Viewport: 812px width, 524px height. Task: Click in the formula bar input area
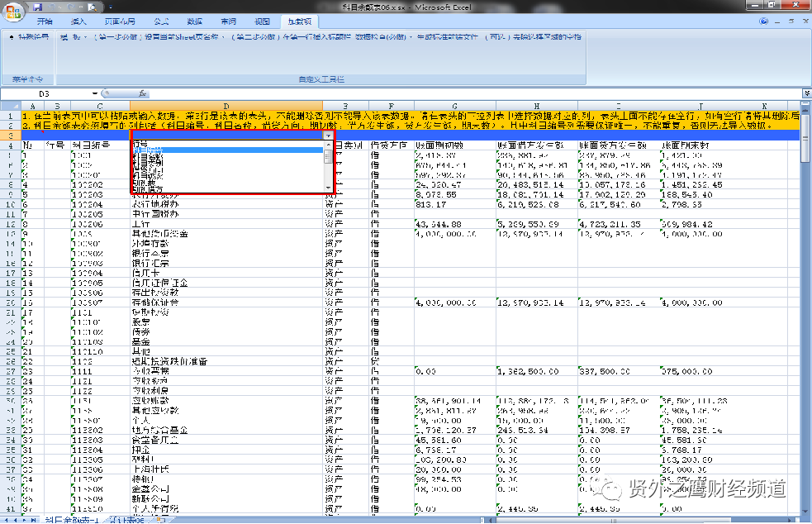pos(474,94)
